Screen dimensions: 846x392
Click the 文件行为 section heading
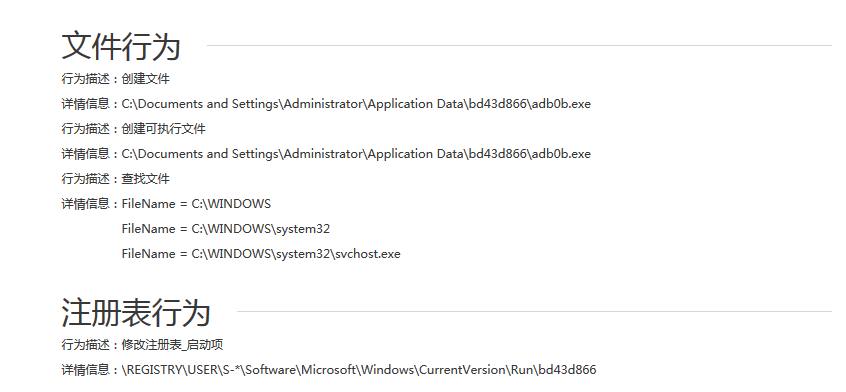pyautogui.click(x=121, y=46)
